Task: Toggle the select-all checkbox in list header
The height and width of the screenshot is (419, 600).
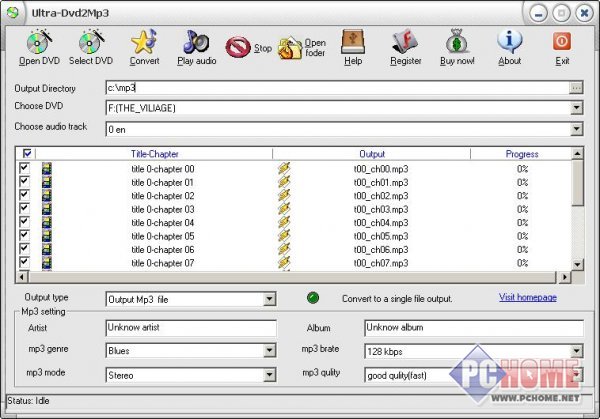Action: [x=27, y=153]
